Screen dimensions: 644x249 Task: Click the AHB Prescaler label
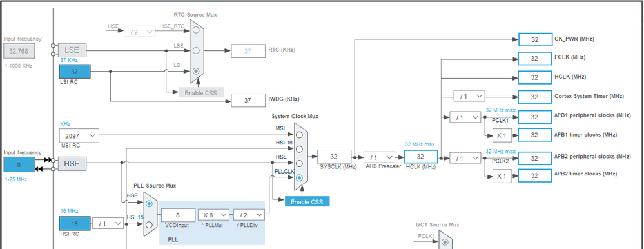coord(383,166)
